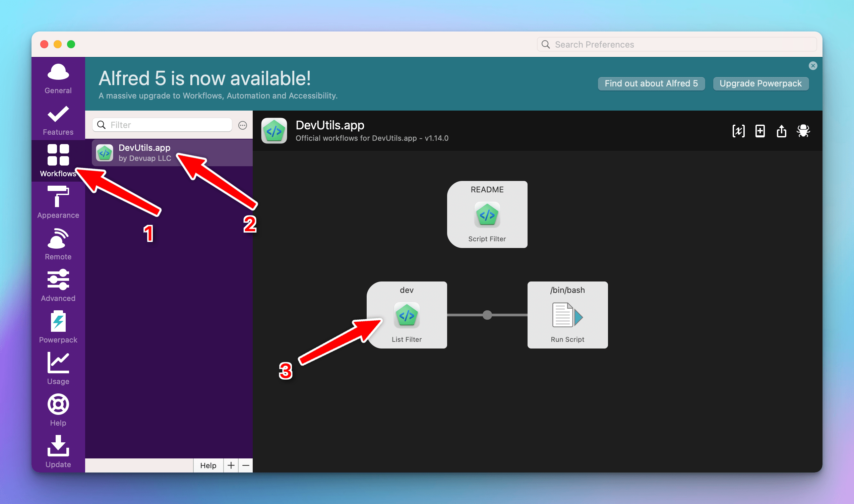Toggle the Features sidebar section
The image size is (854, 504).
(58, 119)
